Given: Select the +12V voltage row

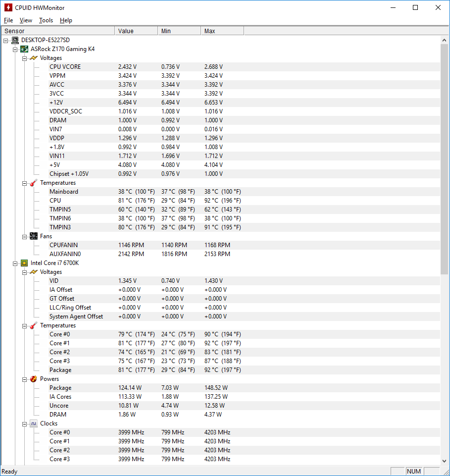Looking at the screenshot, I should [x=244, y=103].
